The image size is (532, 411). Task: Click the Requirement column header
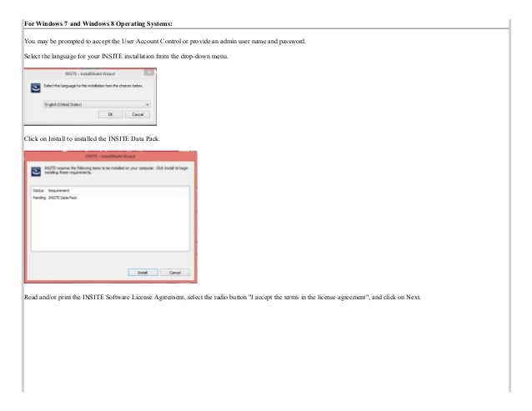coord(58,191)
